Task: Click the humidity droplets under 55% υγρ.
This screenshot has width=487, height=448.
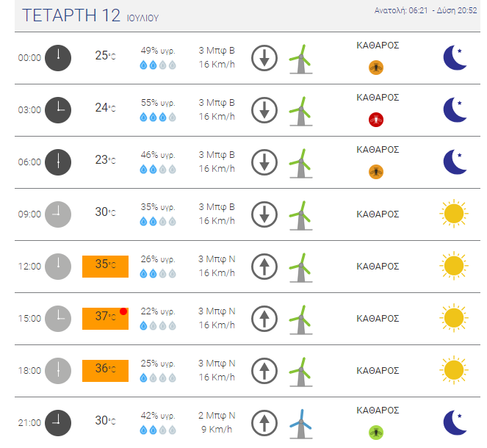Action: 158,117
